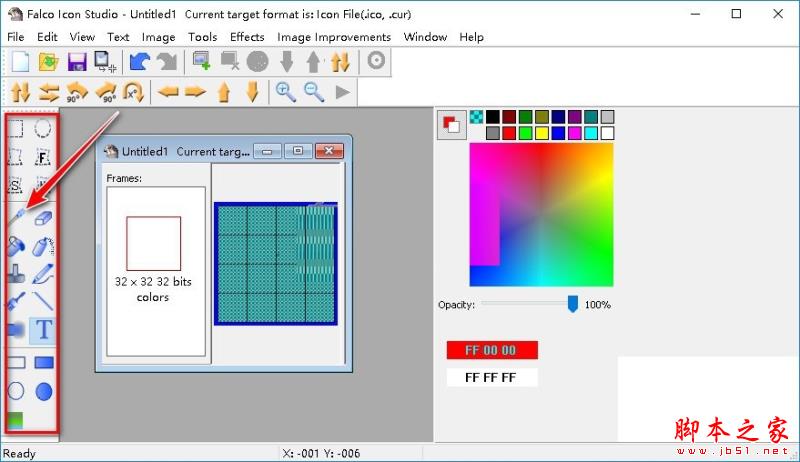Select the spray can tool
This screenshot has width=800, height=462.
[43, 246]
